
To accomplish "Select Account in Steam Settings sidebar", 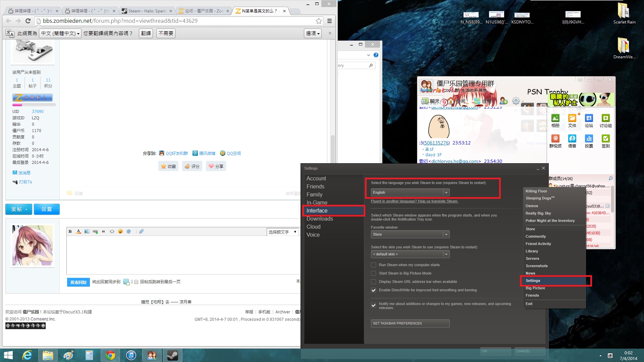I will click(x=316, y=178).
